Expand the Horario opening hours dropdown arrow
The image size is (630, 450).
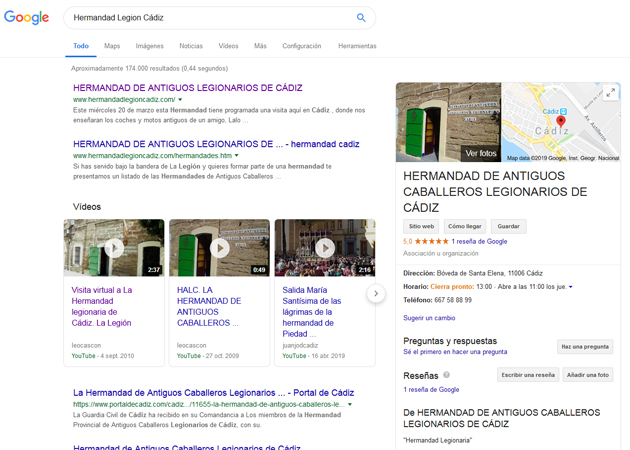coord(571,287)
